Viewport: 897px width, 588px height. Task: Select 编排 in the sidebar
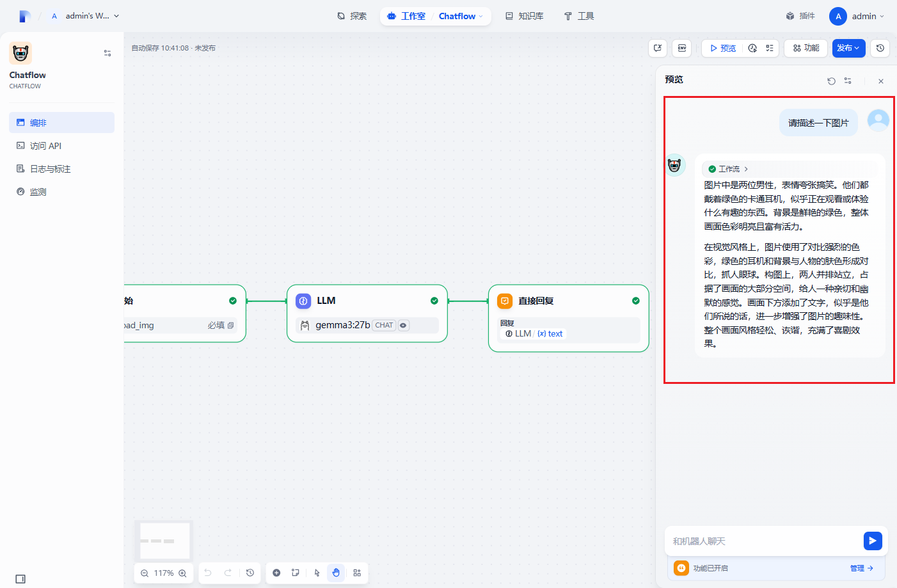(x=61, y=122)
